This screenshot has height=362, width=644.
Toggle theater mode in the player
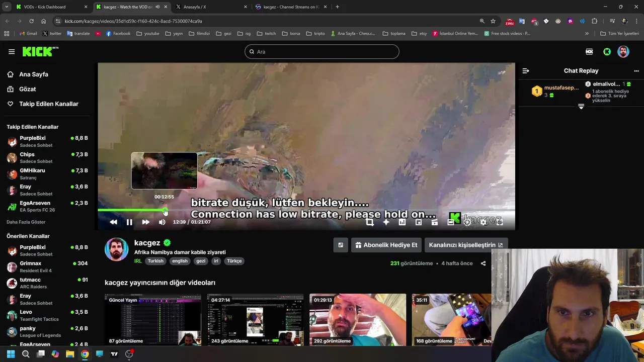451,222
